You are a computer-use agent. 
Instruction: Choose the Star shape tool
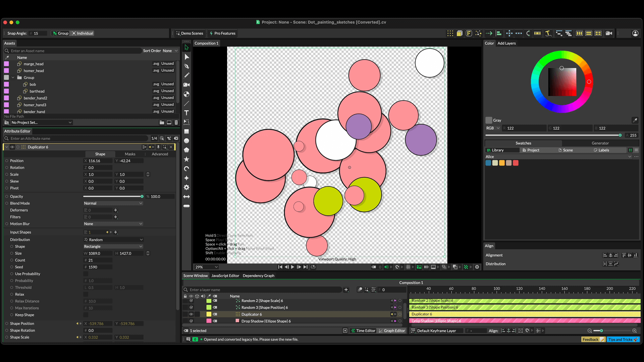point(186,159)
